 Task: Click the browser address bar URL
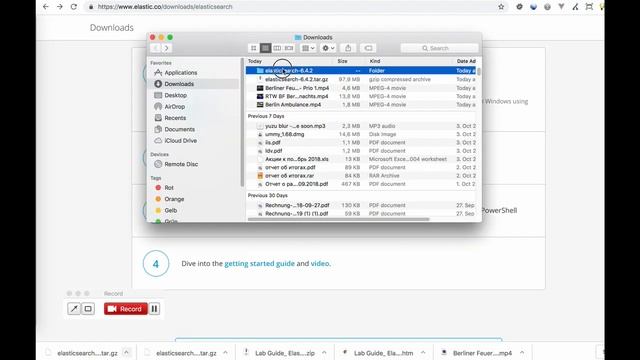[x=165, y=7]
